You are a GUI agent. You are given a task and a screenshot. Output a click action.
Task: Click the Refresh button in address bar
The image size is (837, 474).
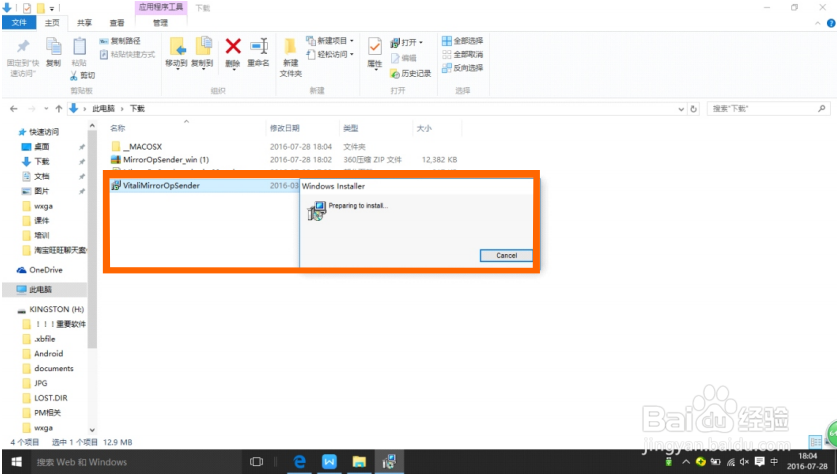coord(693,109)
